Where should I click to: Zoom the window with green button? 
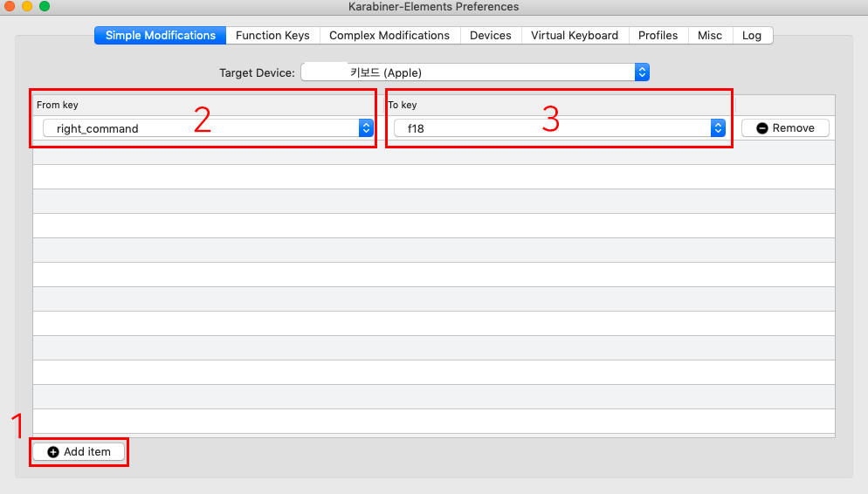coord(45,7)
